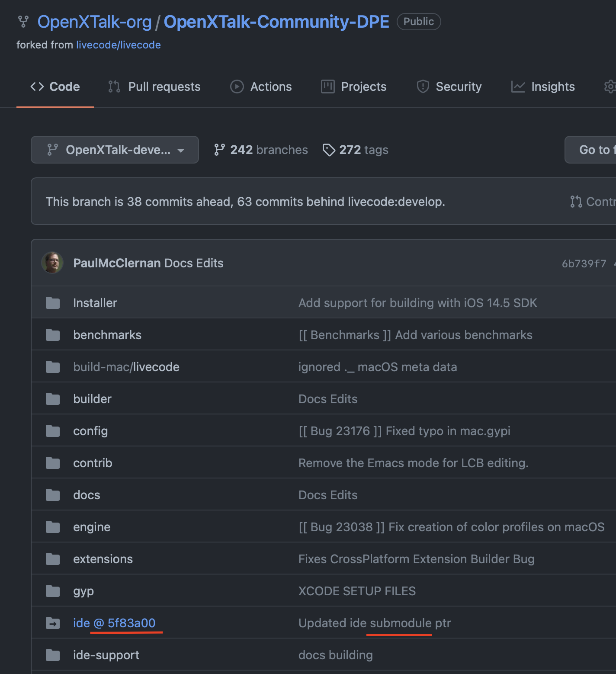Switch to the Pull requests tab
616x674 pixels.
point(154,87)
